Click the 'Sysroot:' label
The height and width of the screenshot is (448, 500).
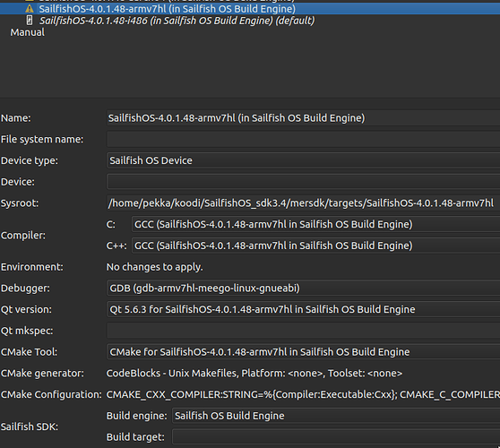(x=20, y=203)
